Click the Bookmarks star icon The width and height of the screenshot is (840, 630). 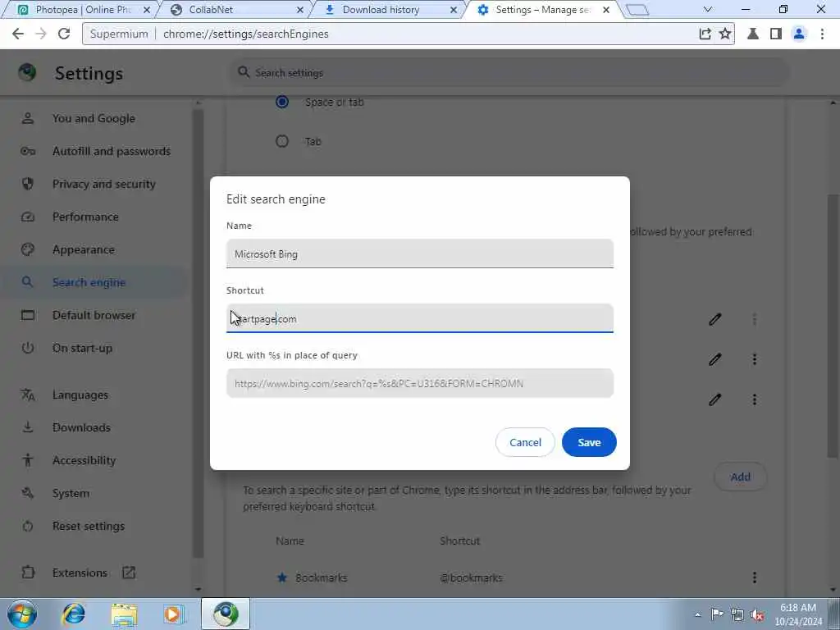pyautogui.click(x=282, y=577)
